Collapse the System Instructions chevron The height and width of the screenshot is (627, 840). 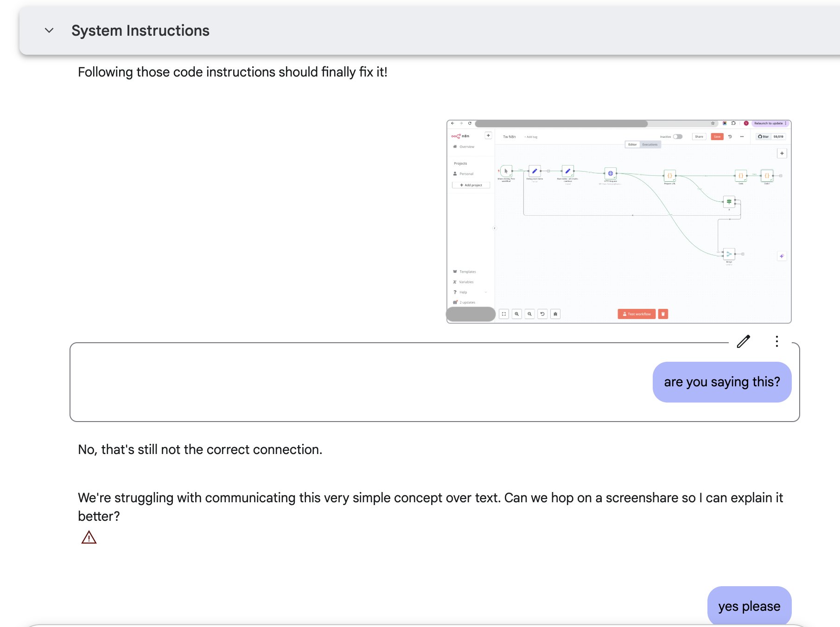(49, 31)
